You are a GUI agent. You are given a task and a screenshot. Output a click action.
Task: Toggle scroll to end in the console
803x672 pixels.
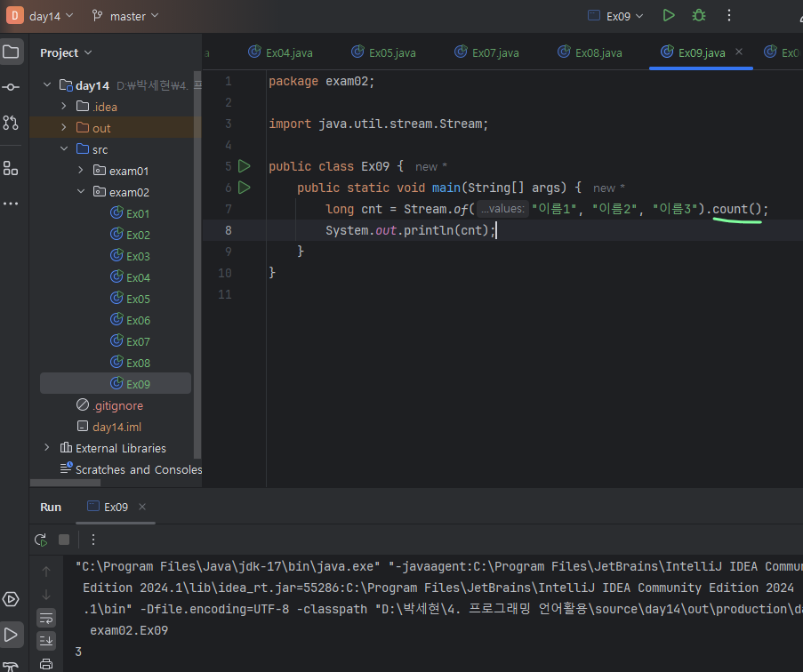point(46,640)
